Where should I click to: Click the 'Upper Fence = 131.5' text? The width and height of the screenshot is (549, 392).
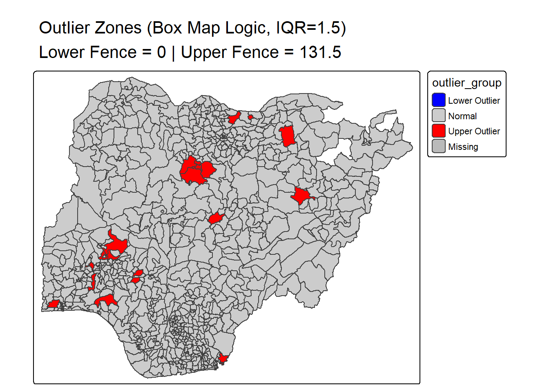tap(261, 52)
